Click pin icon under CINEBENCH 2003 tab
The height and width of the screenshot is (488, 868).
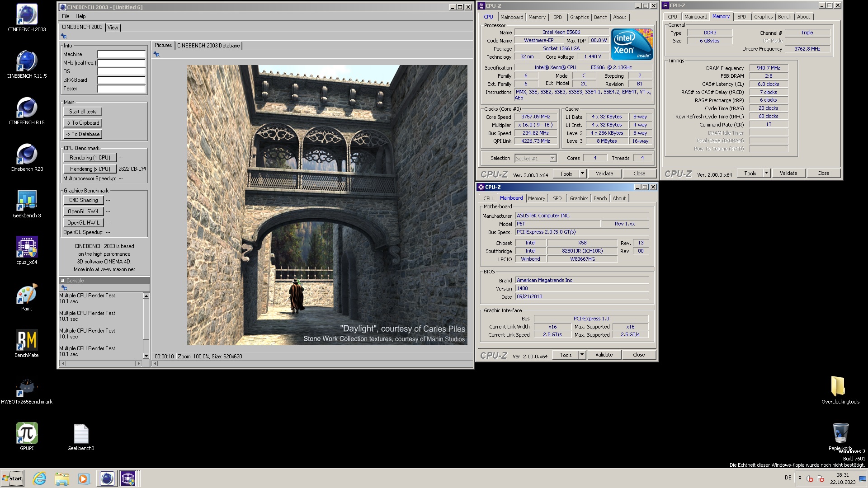(64, 36)
